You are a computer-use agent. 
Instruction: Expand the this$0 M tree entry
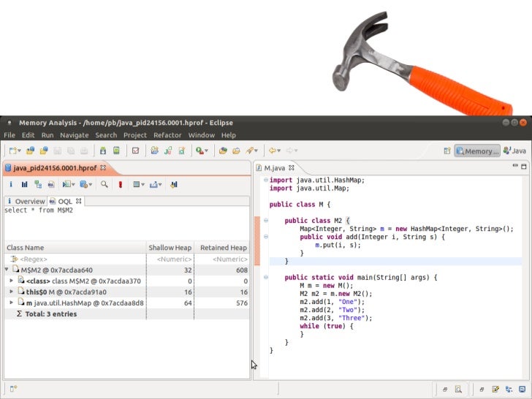12,292
